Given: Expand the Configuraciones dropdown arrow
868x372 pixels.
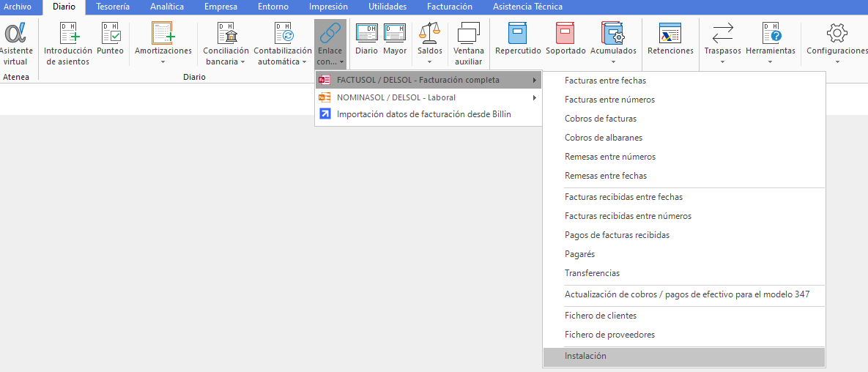Looking at the screenshot, I should 837,62.
